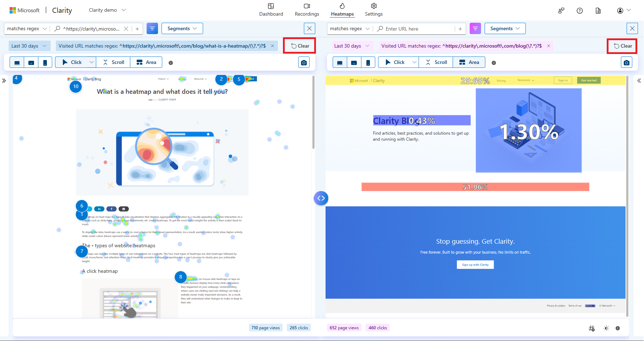Expand Click type chevron on left panel
The image size is (644, 341).
click(x=92, y=62)
